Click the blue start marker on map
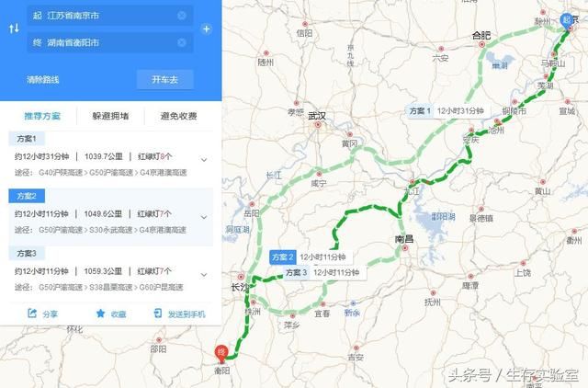Viewport: 588px width, 388px height. click(567, 21)
